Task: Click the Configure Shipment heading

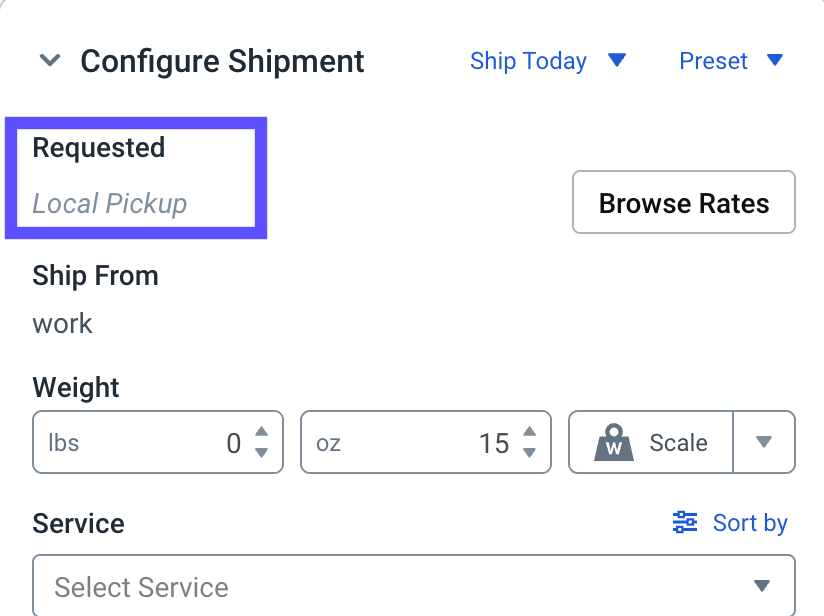Action: [222, 61]
